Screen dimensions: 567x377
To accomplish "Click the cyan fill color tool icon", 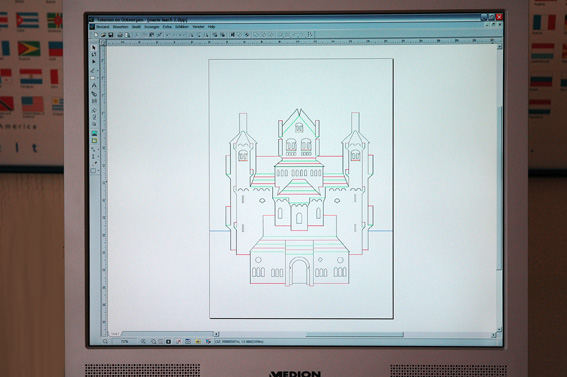I will [x=94, y=133].
